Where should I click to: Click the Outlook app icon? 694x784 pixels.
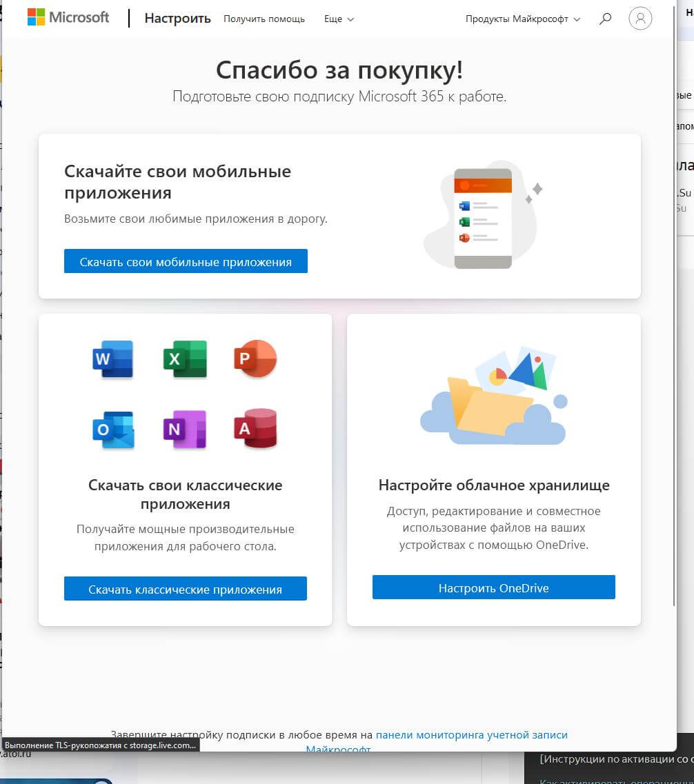click(113, 430)
